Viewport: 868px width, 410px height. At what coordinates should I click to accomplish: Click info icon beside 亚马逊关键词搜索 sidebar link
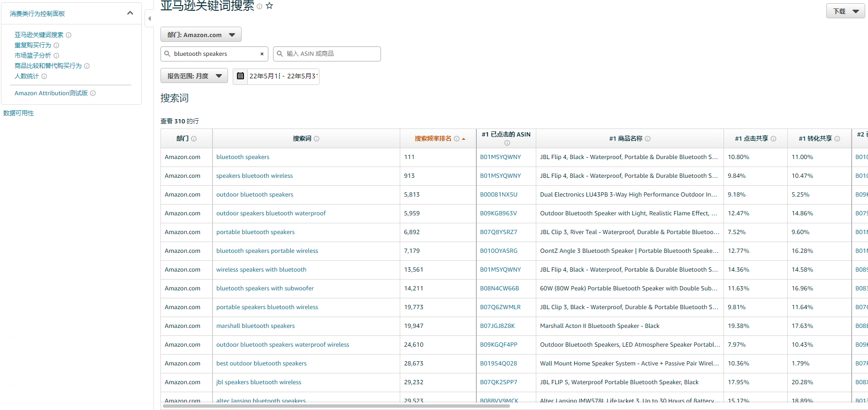point(69,35)
